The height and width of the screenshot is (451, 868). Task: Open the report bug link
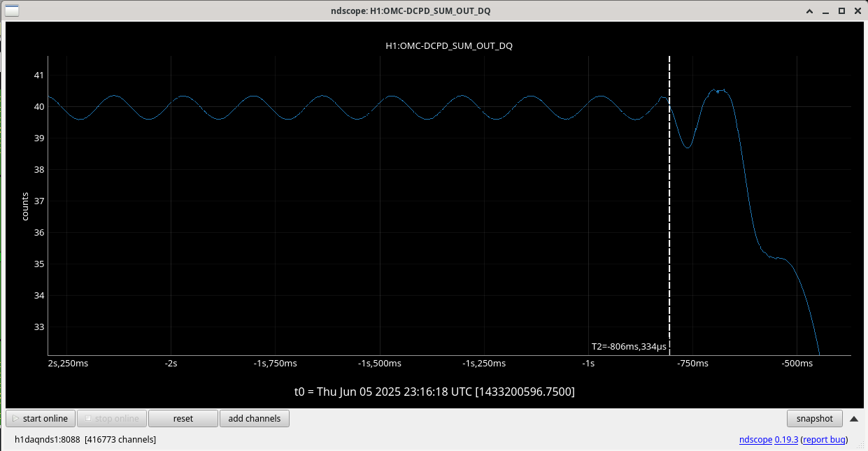824,440
